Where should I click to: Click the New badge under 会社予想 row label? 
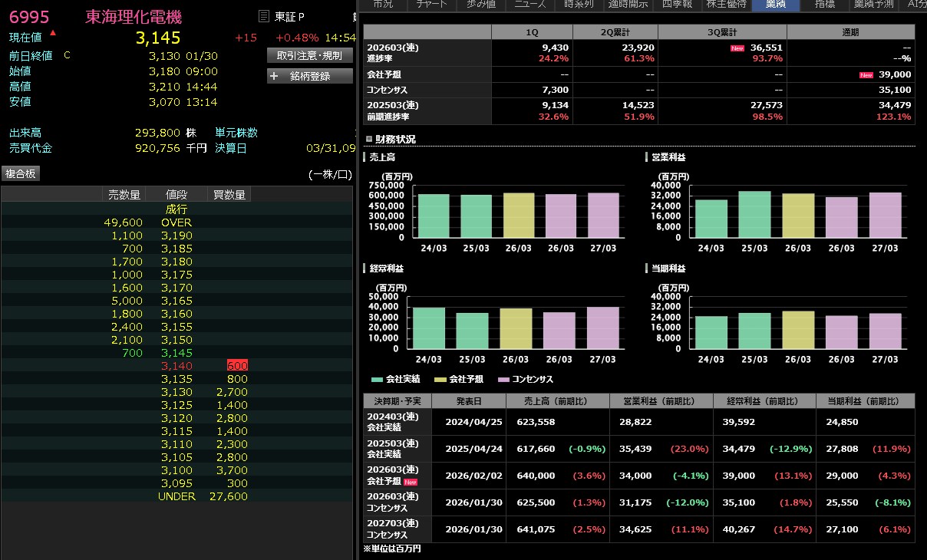411,482
